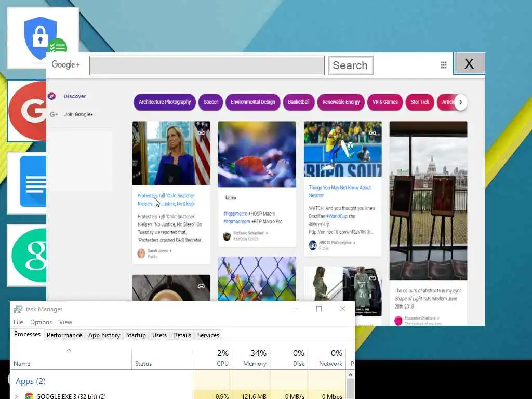
Task: Switch to the Services tab
Action: 208,335
